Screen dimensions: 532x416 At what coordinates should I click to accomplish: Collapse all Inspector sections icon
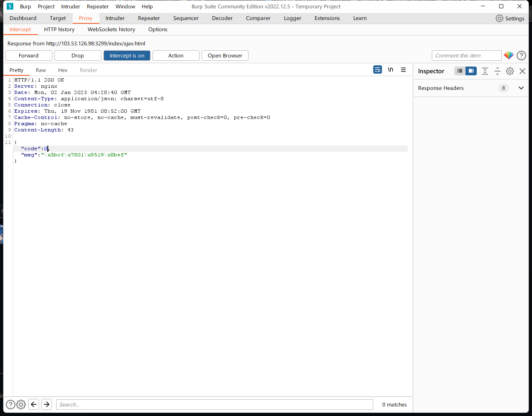point(497,71)
